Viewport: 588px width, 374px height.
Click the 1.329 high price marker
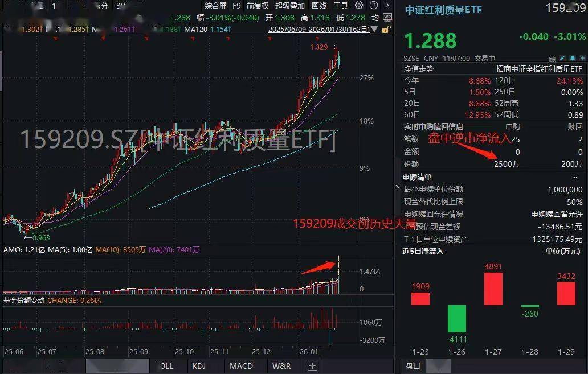click(x=318, y=47)
